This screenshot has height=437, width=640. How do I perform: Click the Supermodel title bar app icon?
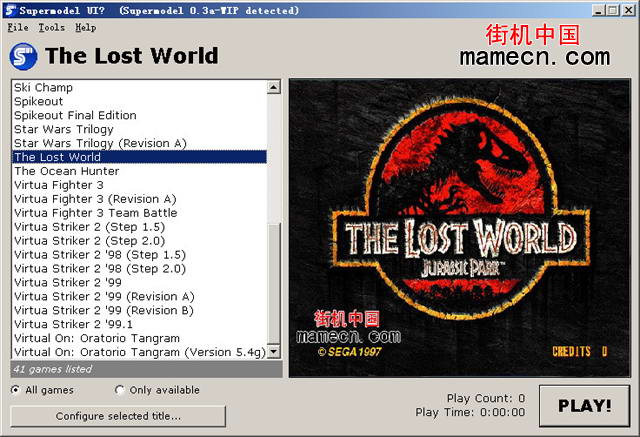pyautogui.click(x=10, y=10)
